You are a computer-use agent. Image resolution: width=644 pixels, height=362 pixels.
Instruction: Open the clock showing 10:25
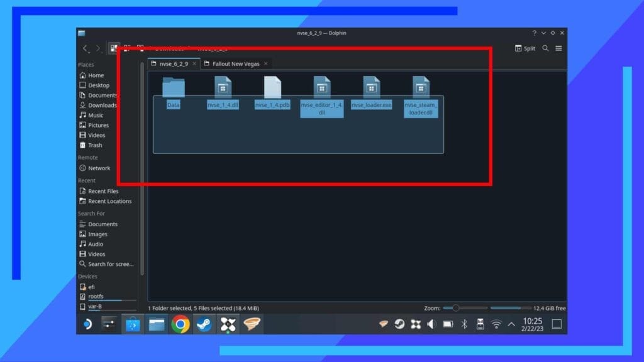(x=532, y=324)
